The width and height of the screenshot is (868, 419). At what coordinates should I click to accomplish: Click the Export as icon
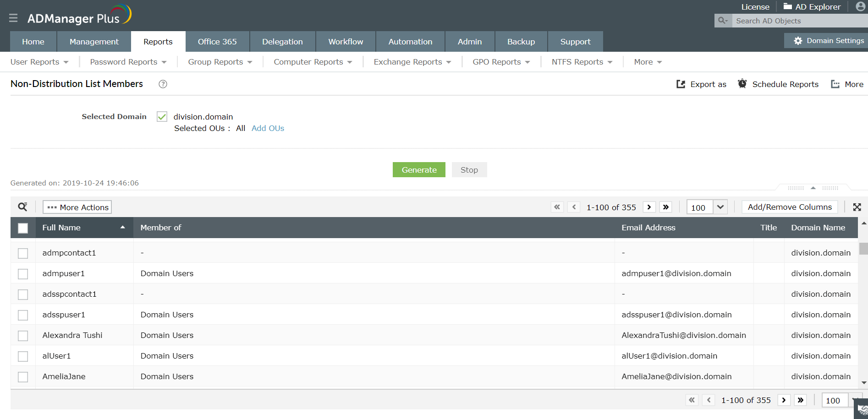pyautogui.click(x=681, y=84)
